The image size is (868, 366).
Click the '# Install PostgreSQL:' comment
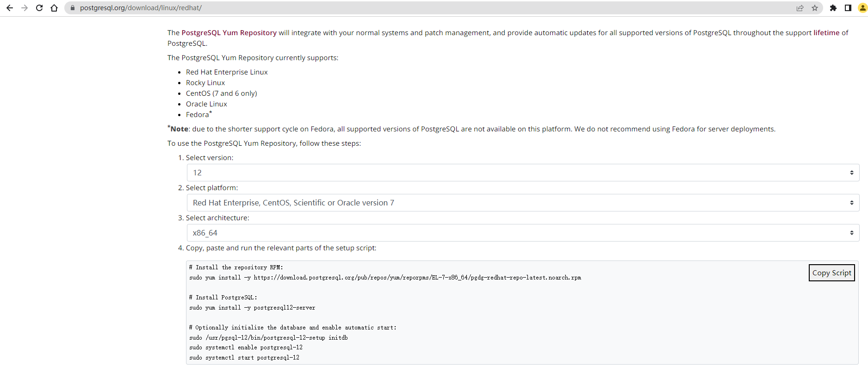pos(223,298)
